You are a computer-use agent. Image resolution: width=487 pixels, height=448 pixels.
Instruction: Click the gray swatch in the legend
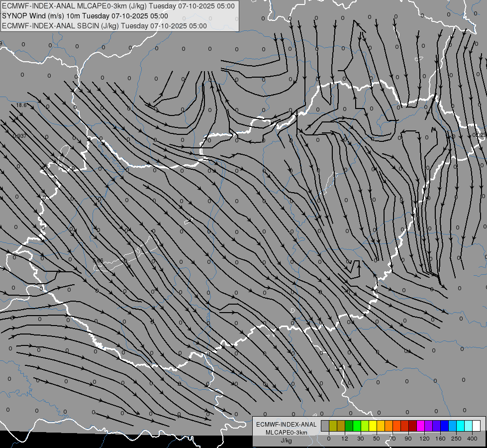325,426
